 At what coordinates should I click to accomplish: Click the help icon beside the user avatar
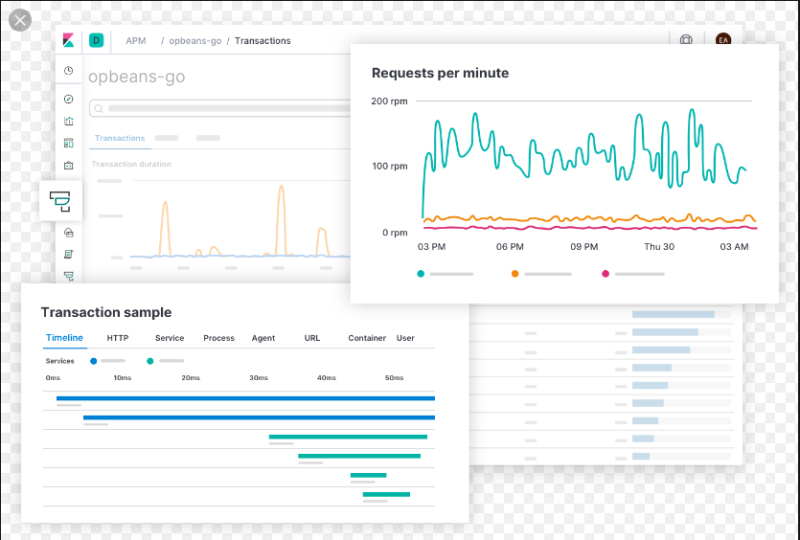coord(686,40)
